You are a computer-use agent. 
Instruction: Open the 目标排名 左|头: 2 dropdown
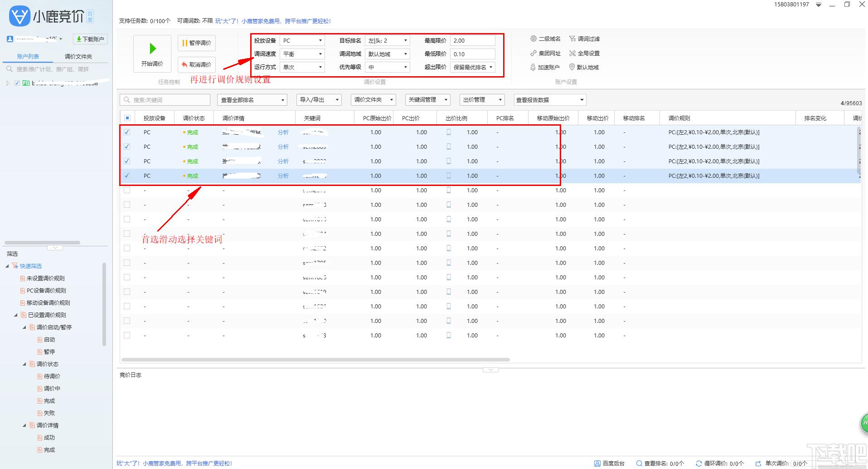pos(388,41)
